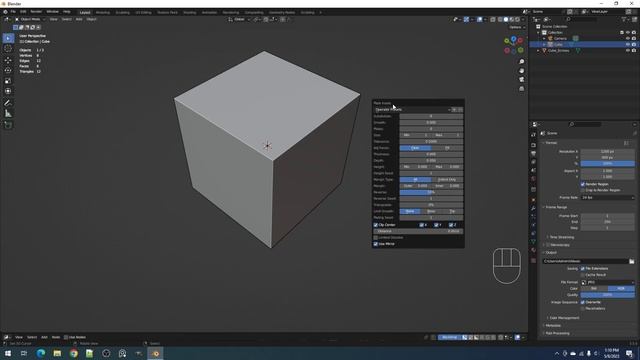Viewport: 640px width, 360px height.
Task: Expand the Metadata panel
Action: tap(552, 326)
